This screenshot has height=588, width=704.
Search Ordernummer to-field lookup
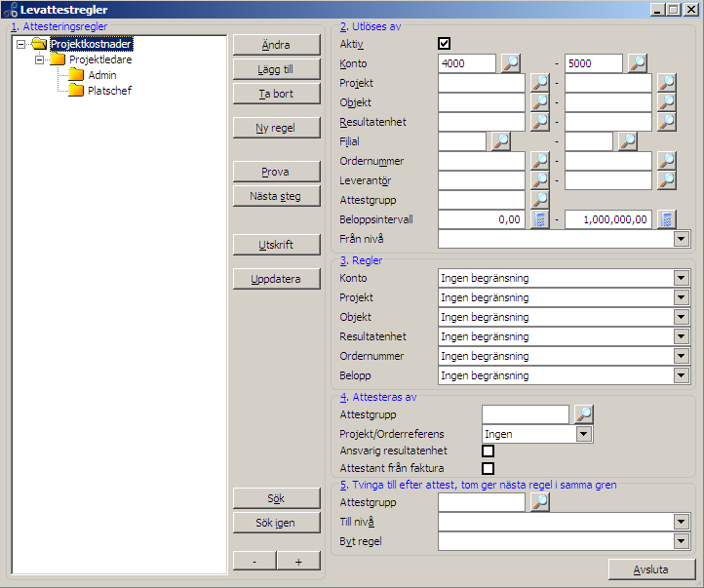pos(667,161)
